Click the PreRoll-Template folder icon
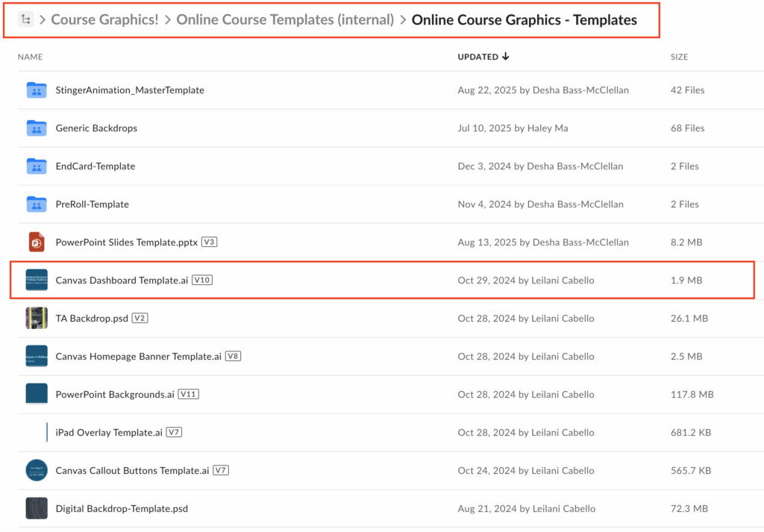764x532 pixels. (x=37, y=204)
